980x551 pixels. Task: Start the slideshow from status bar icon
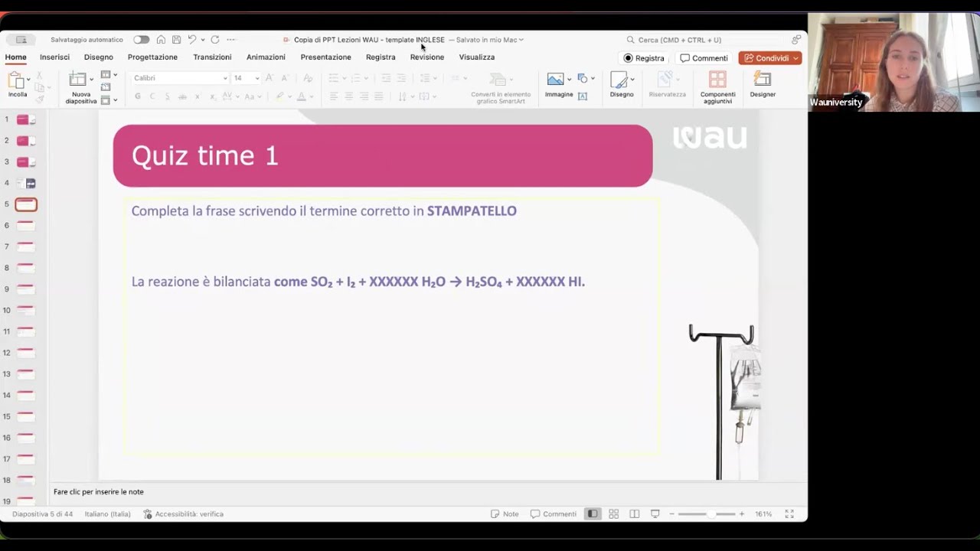coord(655,514)
